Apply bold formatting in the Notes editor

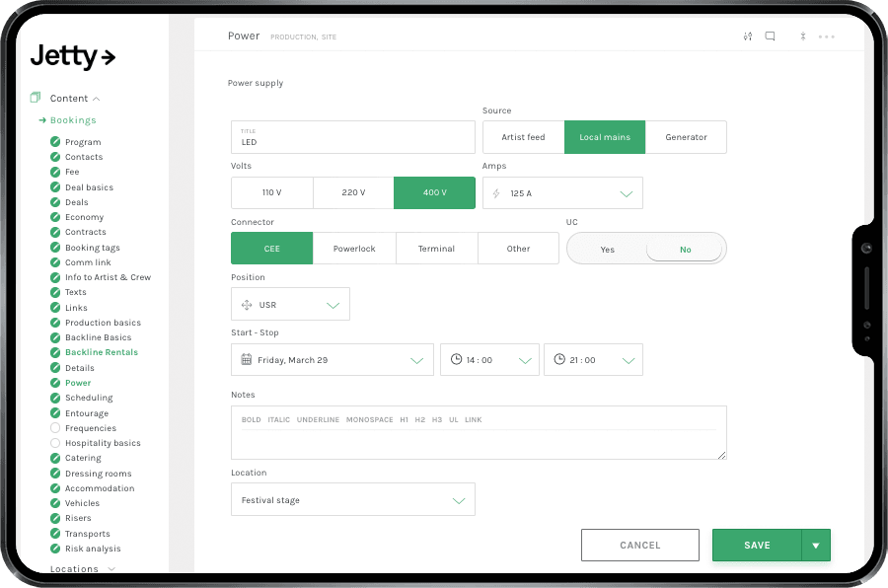coord(251,419)
